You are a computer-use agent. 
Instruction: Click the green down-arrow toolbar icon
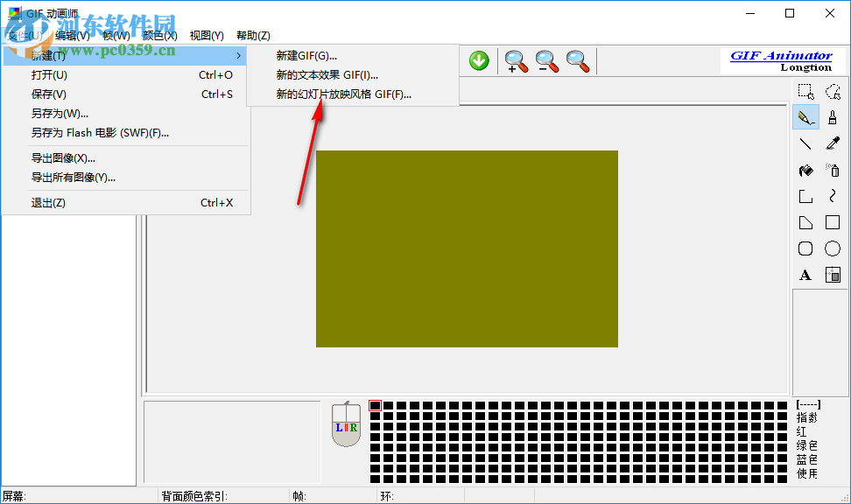[479, 61]
